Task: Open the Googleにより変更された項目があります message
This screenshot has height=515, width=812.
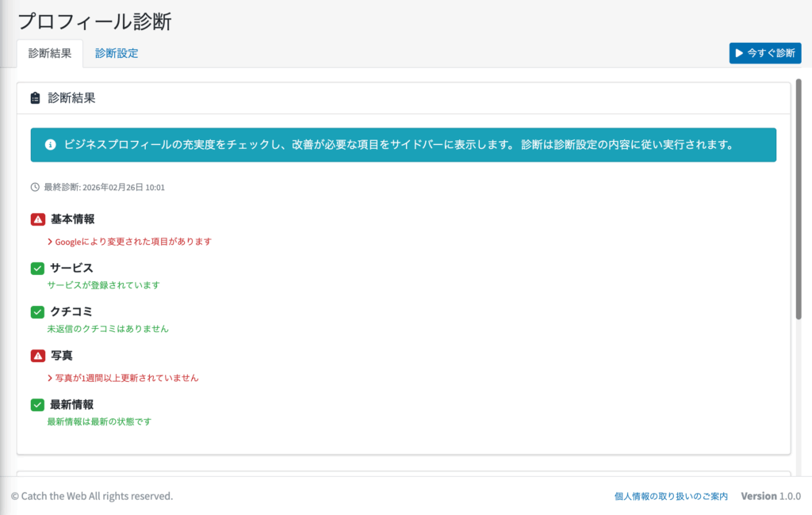Action: coord(133,242)
